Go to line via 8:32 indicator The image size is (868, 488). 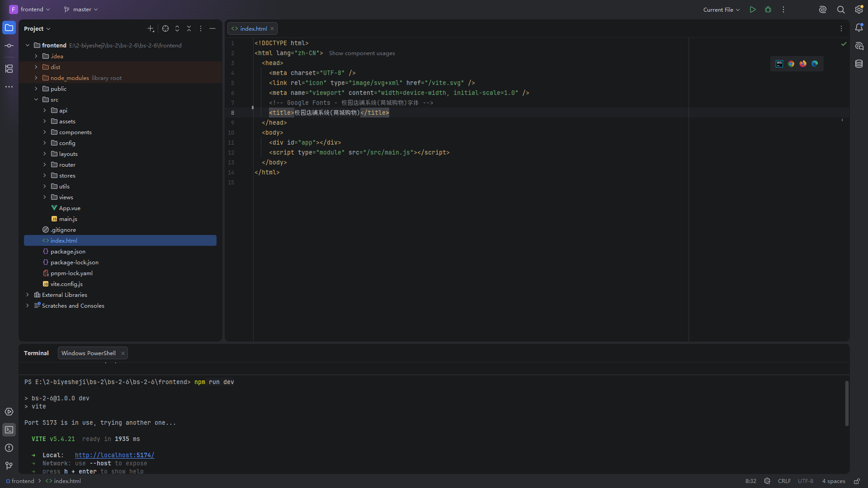pyautogui.click(x=750, y=481)
